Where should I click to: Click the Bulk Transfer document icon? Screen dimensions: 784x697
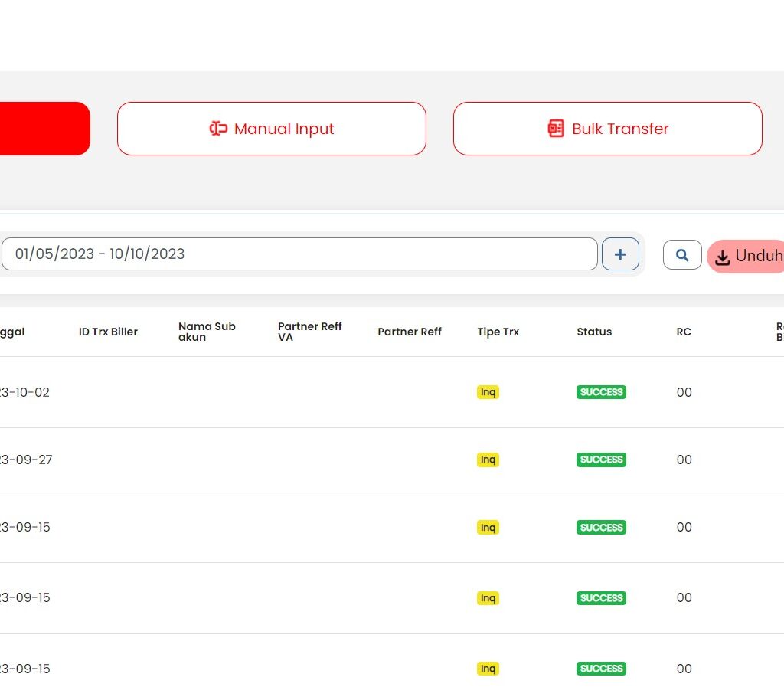click(556, 129)
